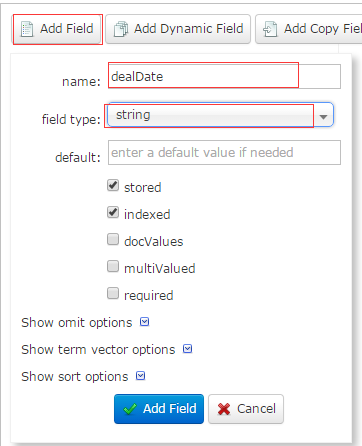Expand Show sort options
Image resolution: width=362 pixels, height=446 pixels.
(83, 377)
